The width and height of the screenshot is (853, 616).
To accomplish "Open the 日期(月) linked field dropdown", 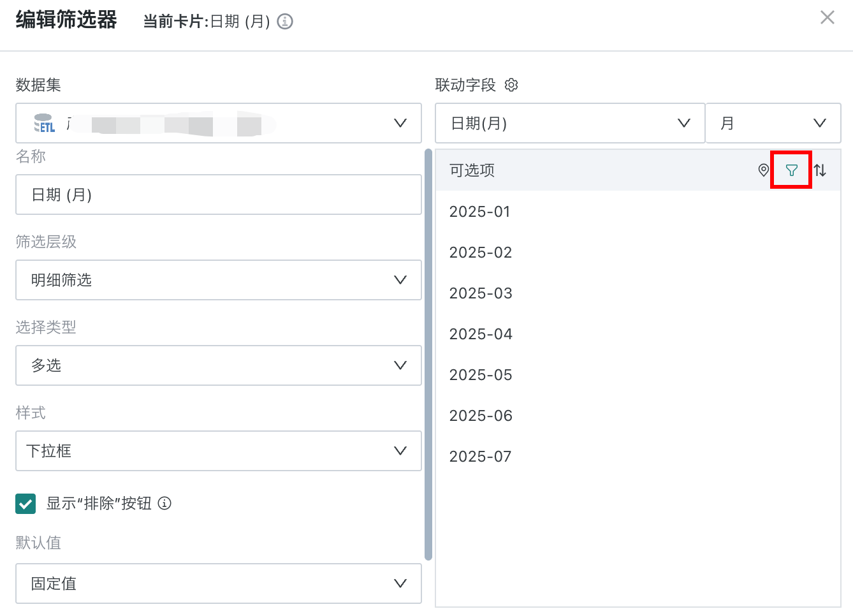I will [570, 123].
